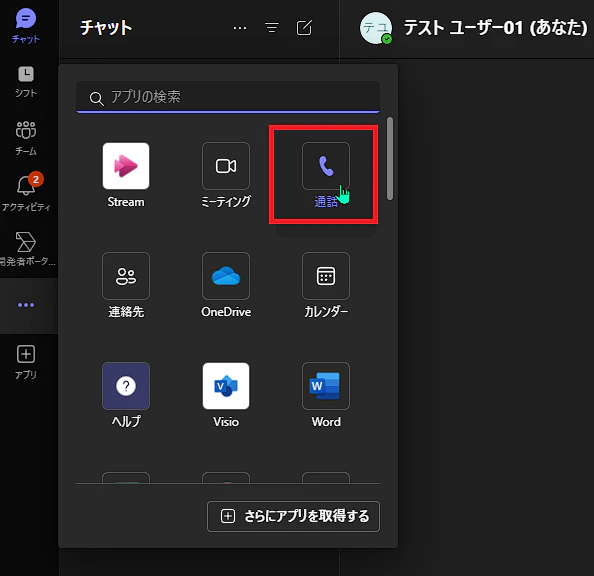
Task: Open the OneDrive app
Action: [226, 285]
